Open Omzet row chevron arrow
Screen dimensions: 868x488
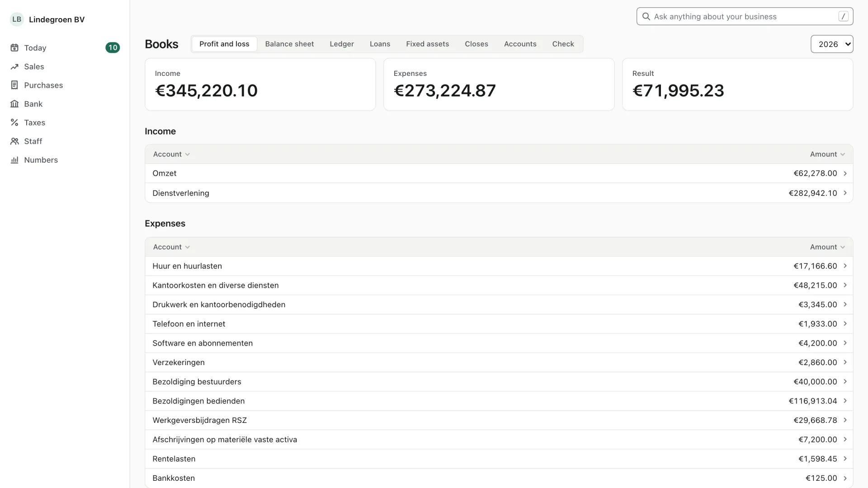click(x=845, y=174)
